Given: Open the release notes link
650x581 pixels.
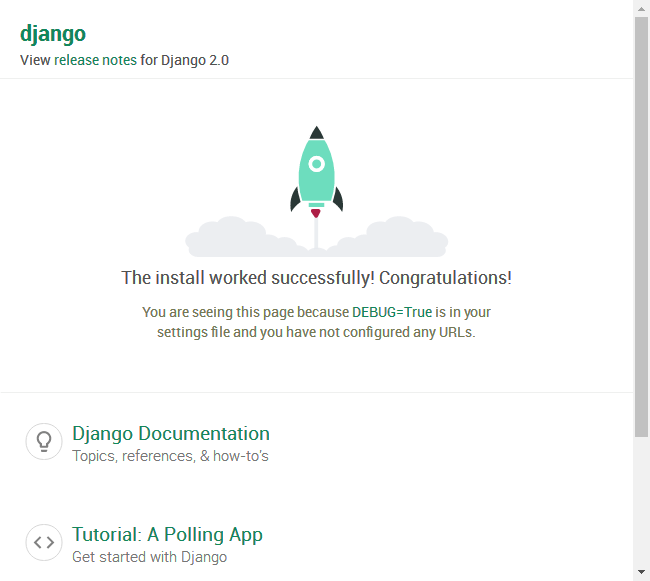Looking at the screenshot, I should point(95,60).
